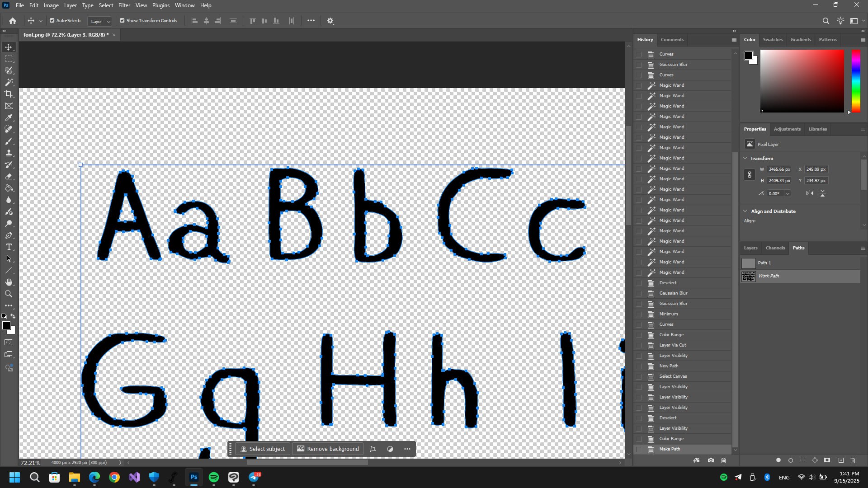
Task: Click Flip horizontal icon in Properties
Action: [810, 193]
